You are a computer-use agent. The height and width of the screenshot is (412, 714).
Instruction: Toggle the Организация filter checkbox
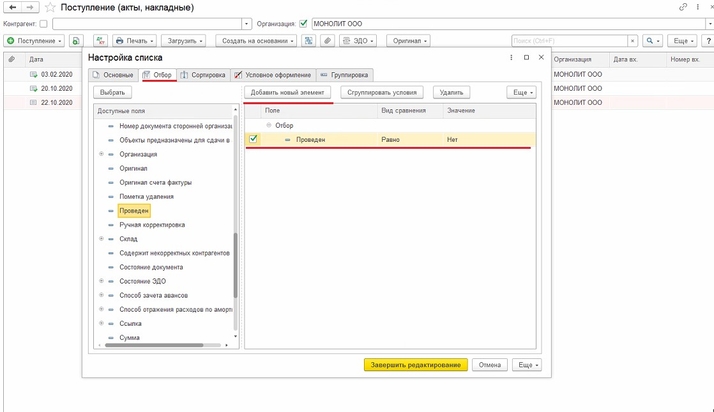click(303, 23)
